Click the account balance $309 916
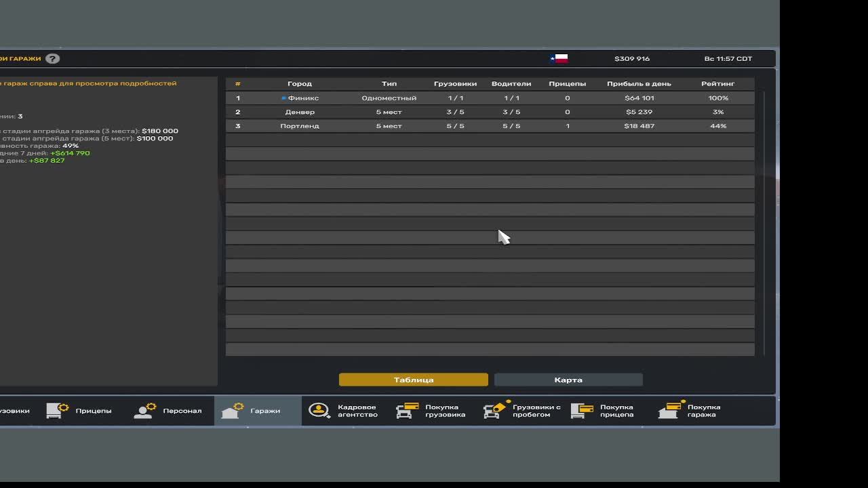 (632, 58)
